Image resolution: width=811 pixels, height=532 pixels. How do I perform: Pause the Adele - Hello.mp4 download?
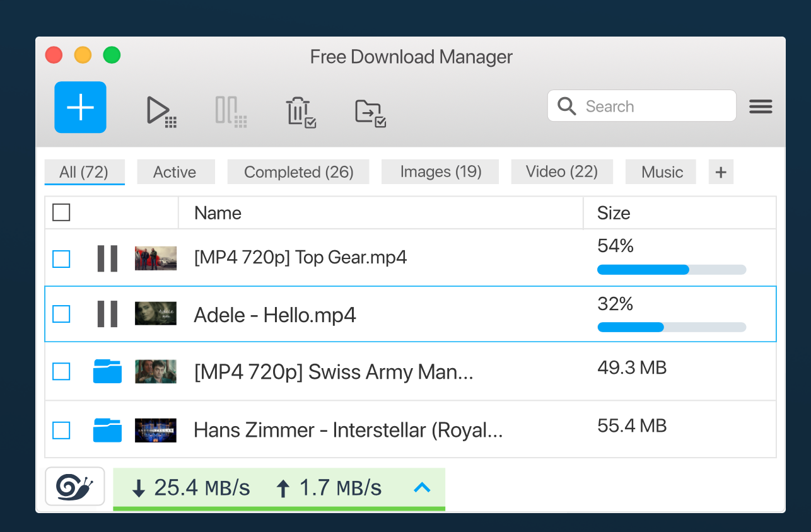coord(107,314)
